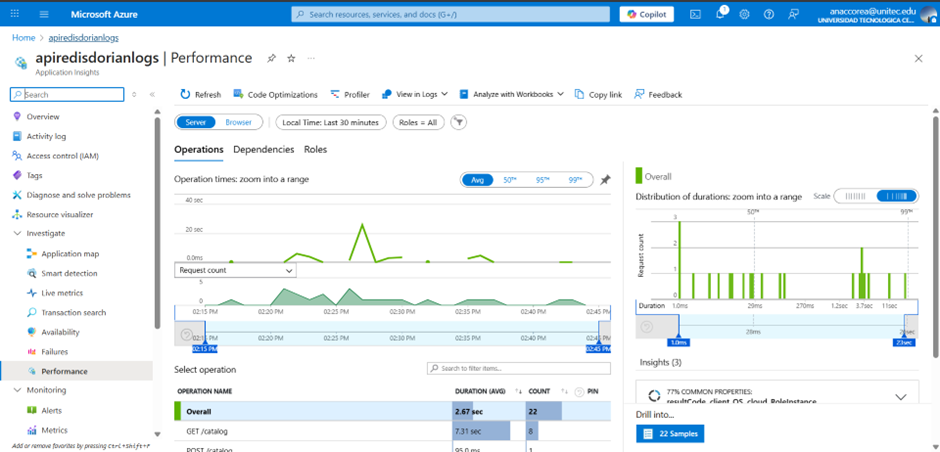Collapse the Monitoring section
This screenshot has width=940, height=452.
pyautogui.click(x=17, y=390)
